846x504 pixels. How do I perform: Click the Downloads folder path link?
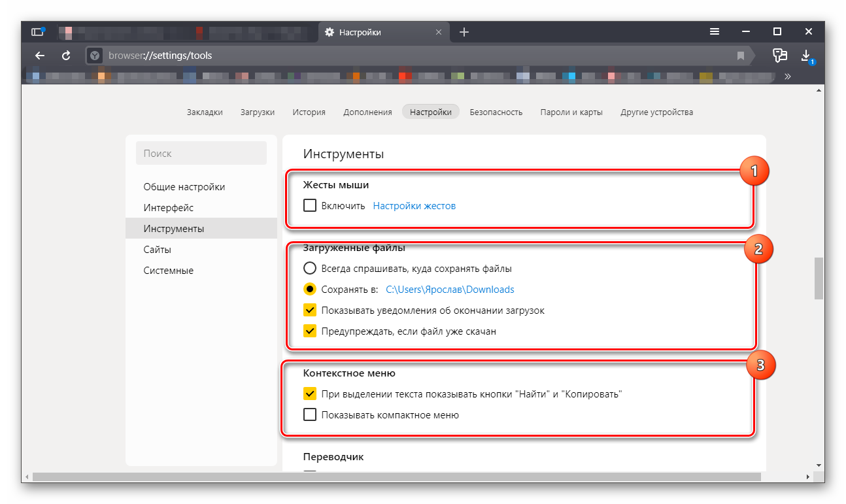click(x=450, y=290)
